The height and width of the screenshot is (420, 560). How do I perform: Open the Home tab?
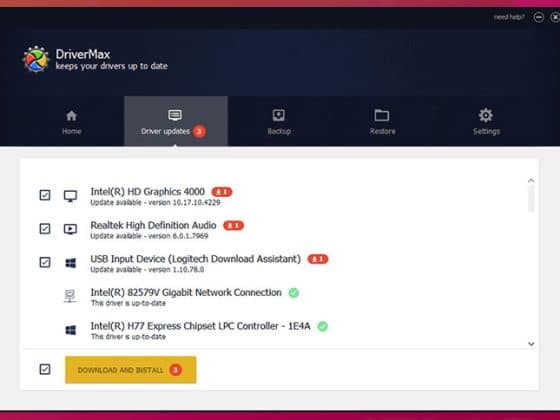pyautogui.click(x=71, y=121)
